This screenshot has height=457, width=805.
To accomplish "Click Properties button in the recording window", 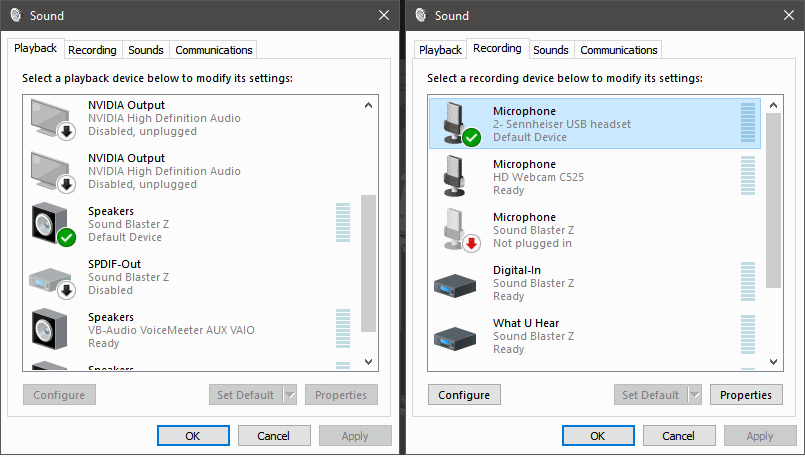I will pyautogui.click(x=746, y=395).
